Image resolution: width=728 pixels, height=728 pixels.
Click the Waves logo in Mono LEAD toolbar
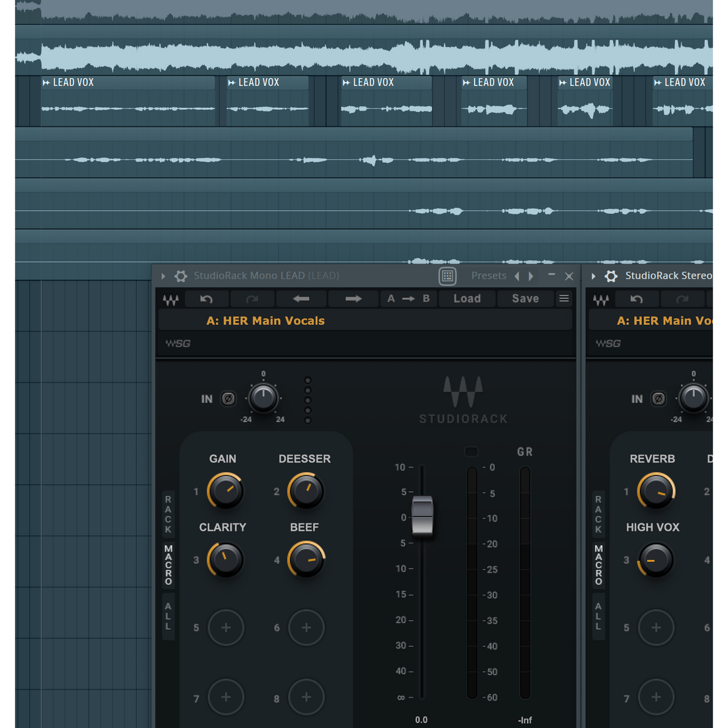point(170,299)
